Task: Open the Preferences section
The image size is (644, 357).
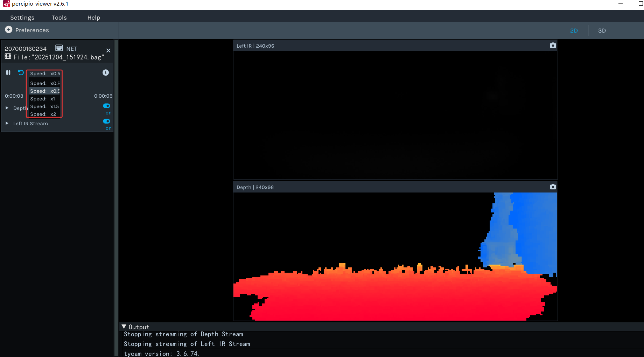Action: (x=32, y=30)
